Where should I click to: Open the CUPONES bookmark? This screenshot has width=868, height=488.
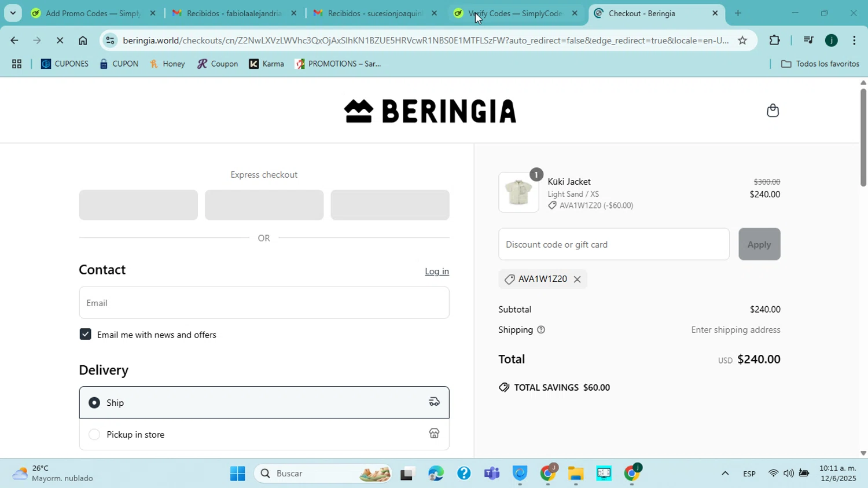coord(65,64)
